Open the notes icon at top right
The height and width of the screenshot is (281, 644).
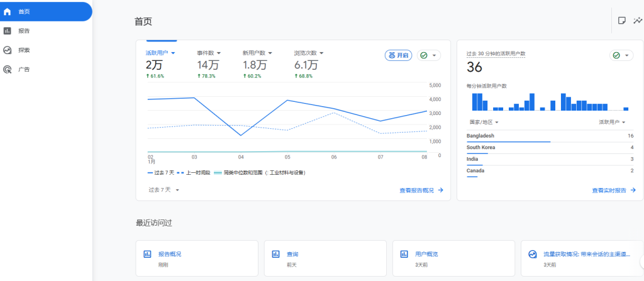(621, 21)
